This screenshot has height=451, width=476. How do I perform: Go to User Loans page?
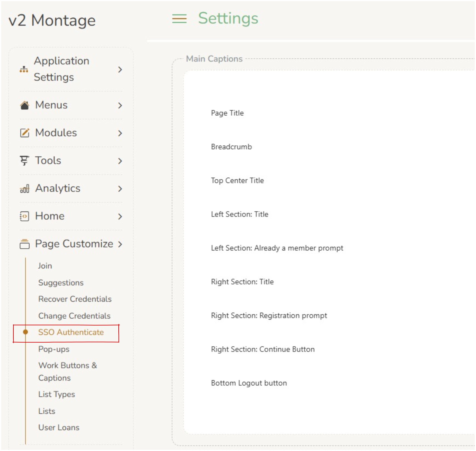click(x=59, y=428)
